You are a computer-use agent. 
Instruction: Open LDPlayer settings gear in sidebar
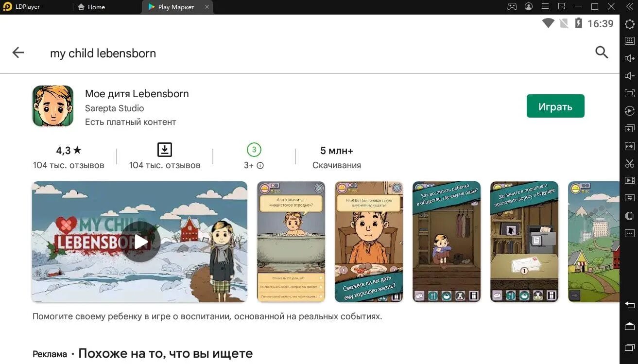pos(629,24)
